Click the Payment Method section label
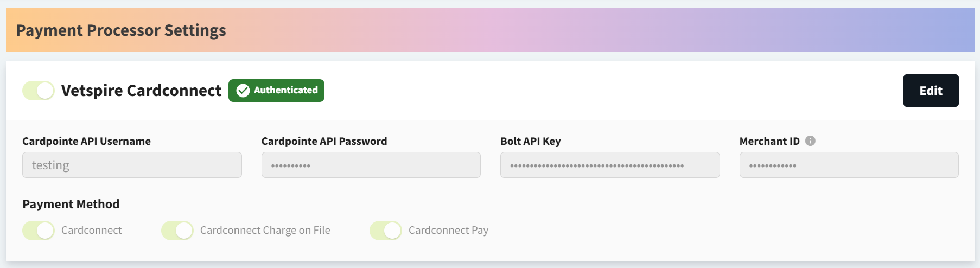Viewport: 980px width, 268px height. point(71,205)
